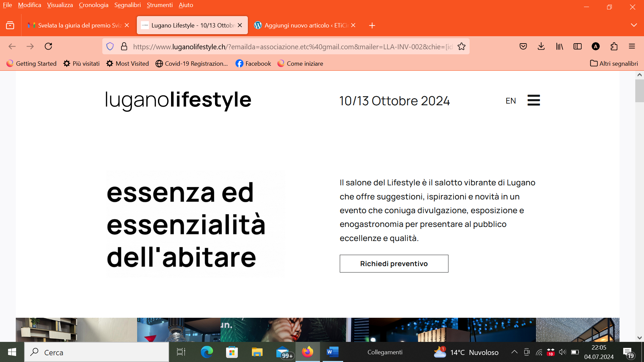Viewport: 644px width, 362px height.
Task: Open the Aiuto menu
Action: coord(186,5)
